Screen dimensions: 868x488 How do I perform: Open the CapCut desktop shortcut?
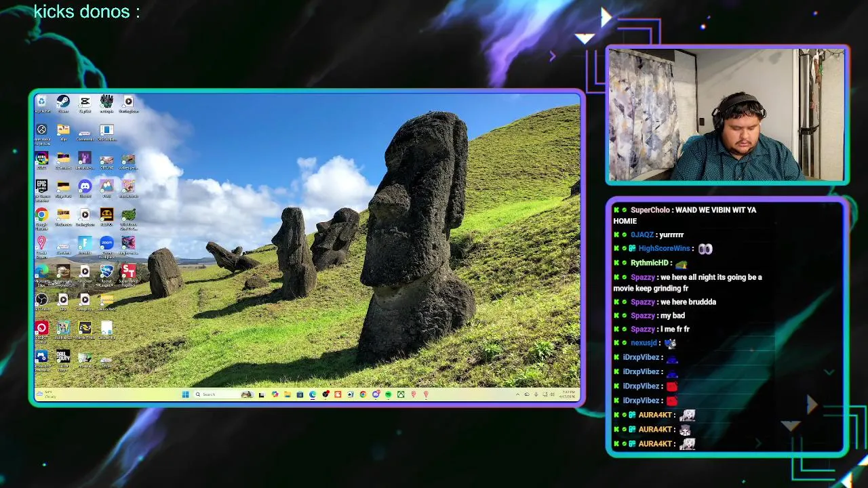click(85, 104)
